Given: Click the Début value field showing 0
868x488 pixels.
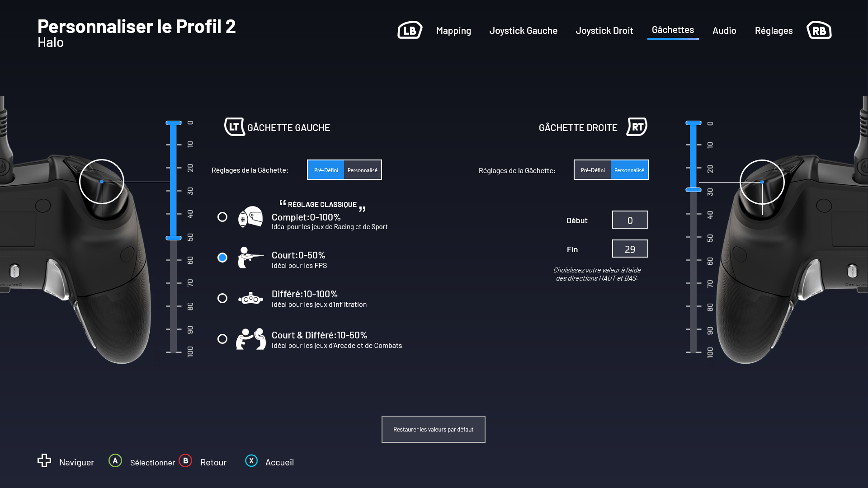Looking at the screenshot, I should coord(630,220).
